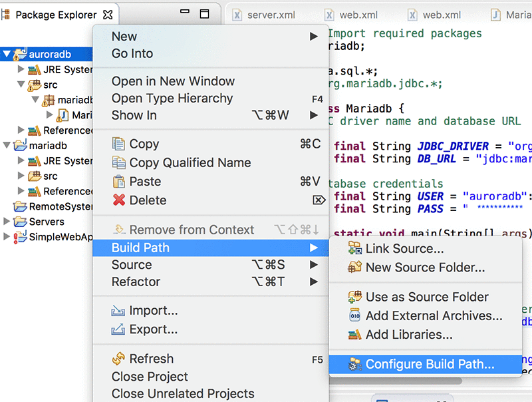This screenshot has height=402, width=532.
Task: Select Build Path menu entry
Action: pos(211,248)
